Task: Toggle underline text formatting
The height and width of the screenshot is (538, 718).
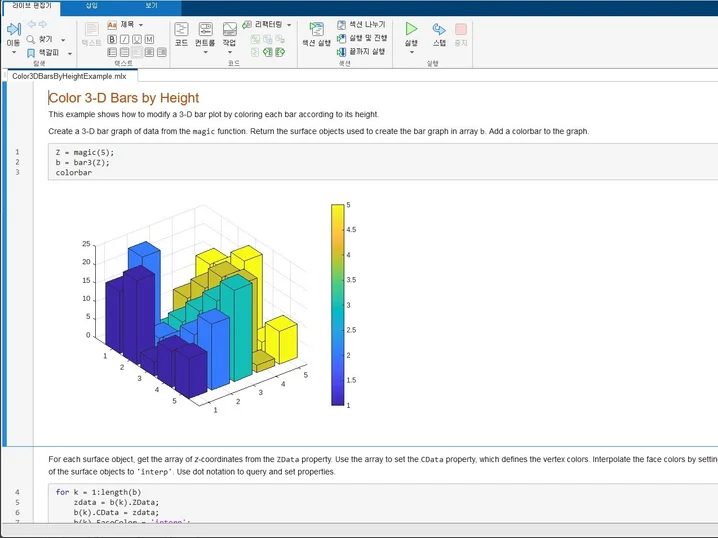Action: point(137,39)
